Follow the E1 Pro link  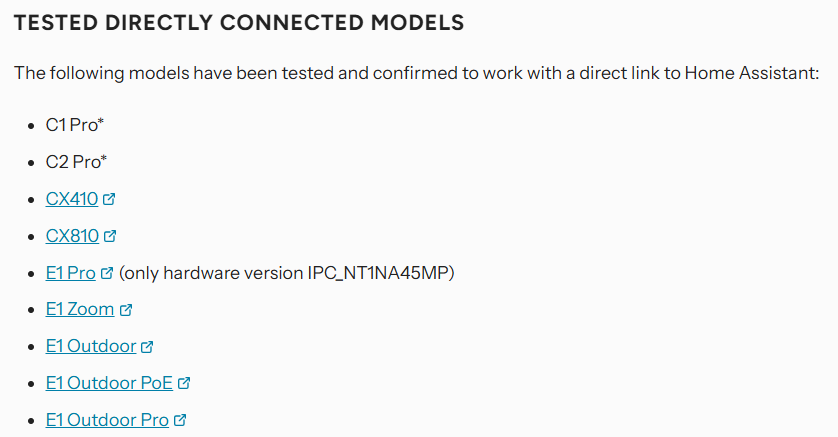coord(71,273)
